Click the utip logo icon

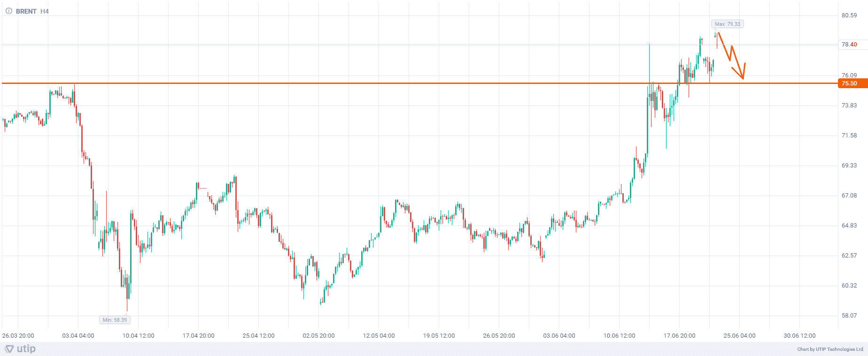click(9, 349)
